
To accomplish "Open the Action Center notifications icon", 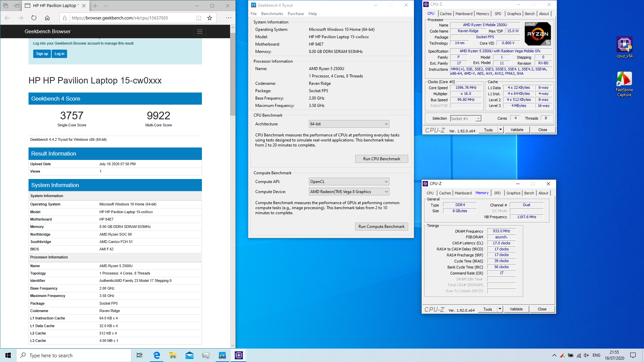I will tap(633, 355).
